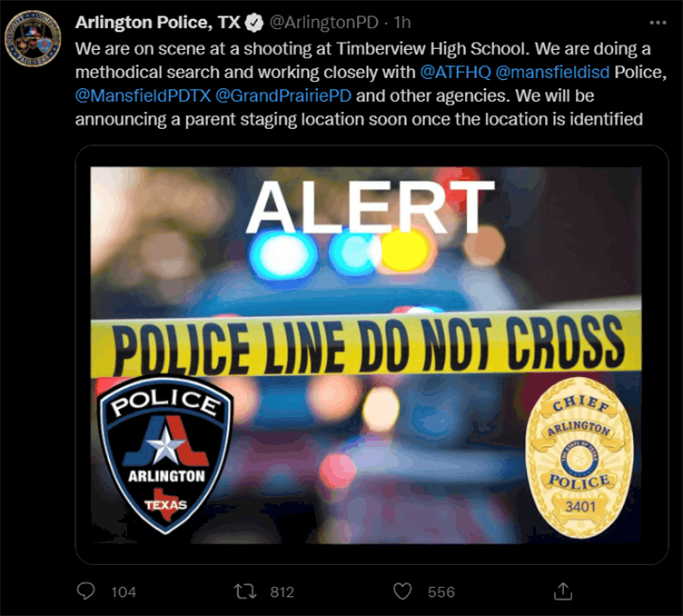Image resolution: width=683 pixels, height=616 pixels.
Task: Open the three-dot more options menu
Action: (x=658, y=23)
